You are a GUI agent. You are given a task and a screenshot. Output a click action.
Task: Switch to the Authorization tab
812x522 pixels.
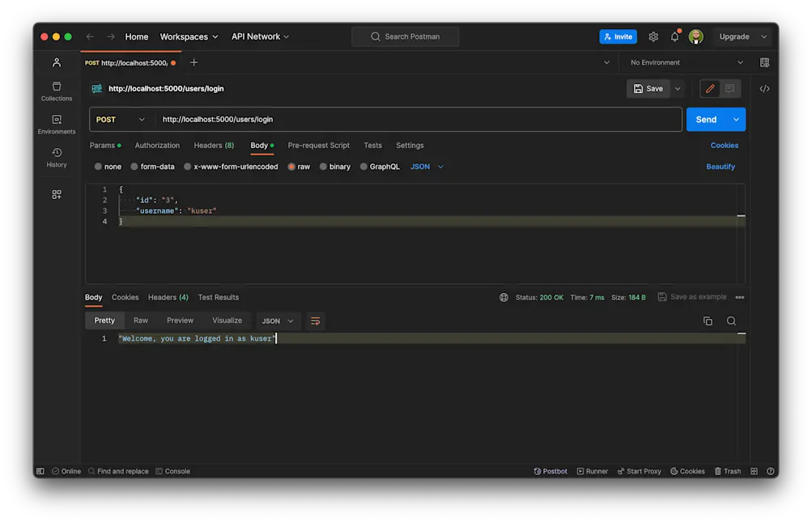pos(157,146)
